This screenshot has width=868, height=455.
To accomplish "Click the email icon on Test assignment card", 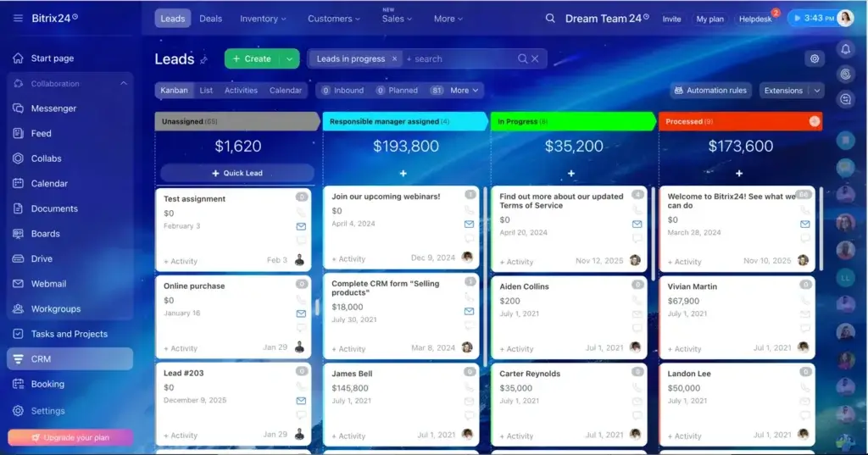I will point(301,226).
